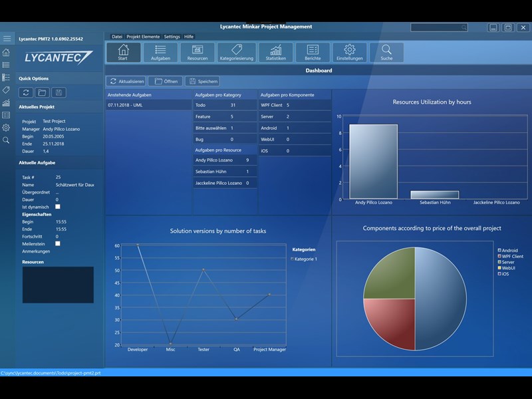This screenshot has width=532, height=399.
Task: Click the refresh icon under Quick Options
Action: tap(26, 92)
